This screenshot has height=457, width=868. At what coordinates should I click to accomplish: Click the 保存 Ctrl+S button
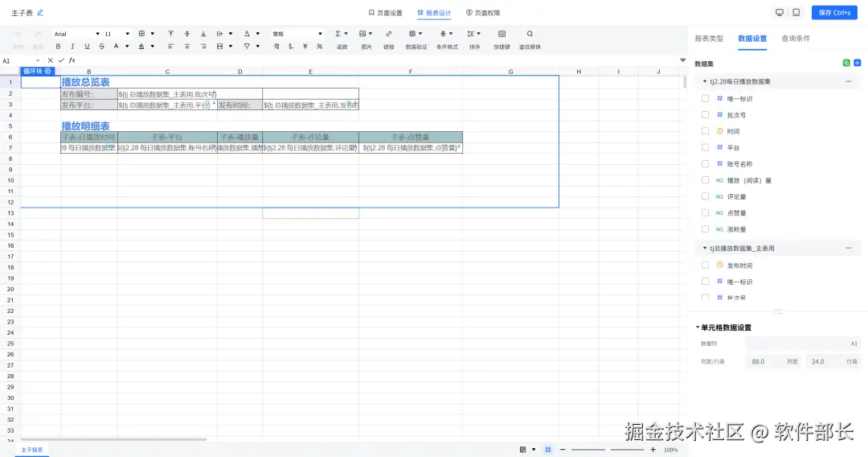click(834, 12)
